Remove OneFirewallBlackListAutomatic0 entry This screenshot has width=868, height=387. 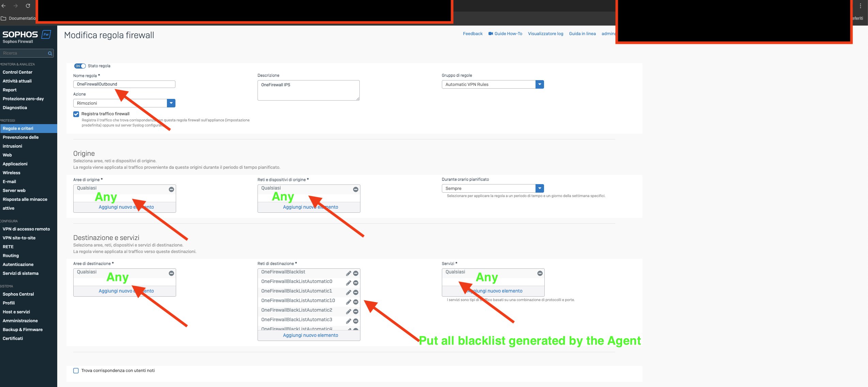(356, 283)
